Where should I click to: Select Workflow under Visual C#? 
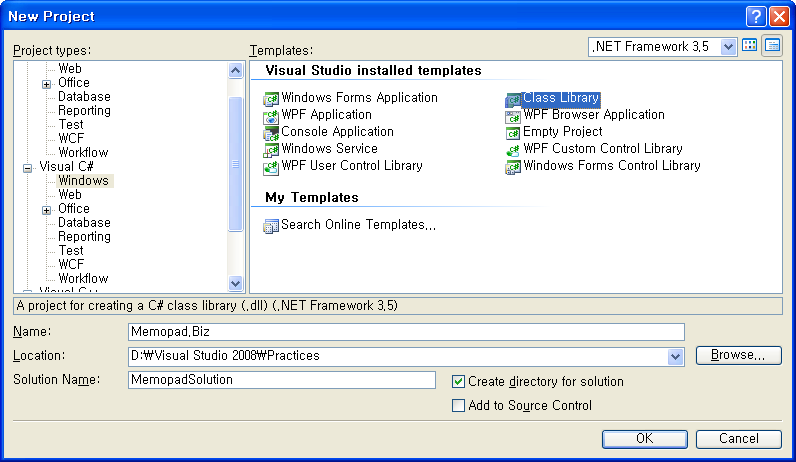tap(83, 279)
